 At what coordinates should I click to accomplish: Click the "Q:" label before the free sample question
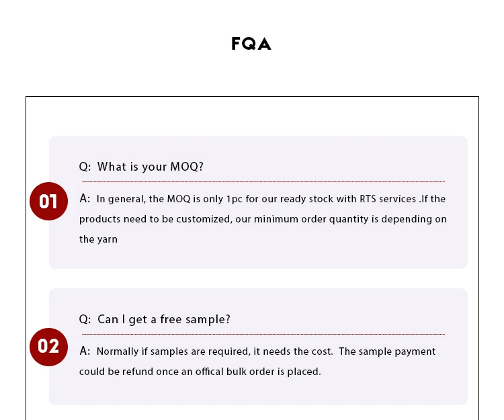tap(85, 319)
